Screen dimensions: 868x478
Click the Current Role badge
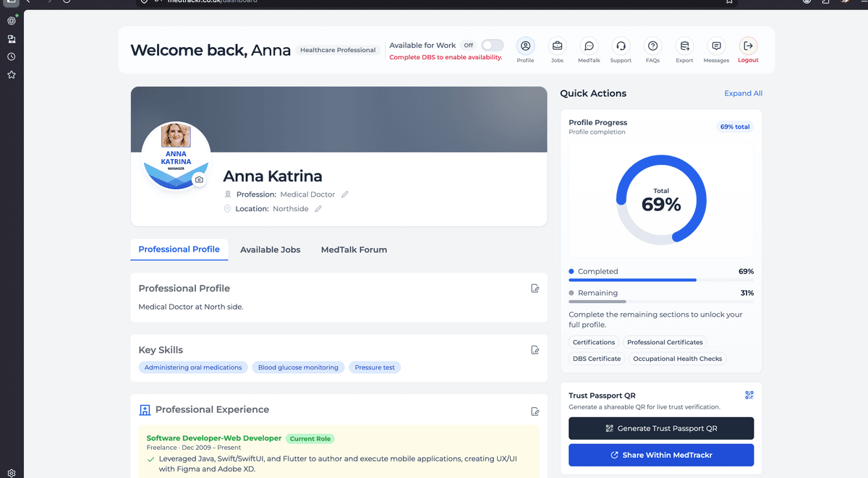[310, 439]
